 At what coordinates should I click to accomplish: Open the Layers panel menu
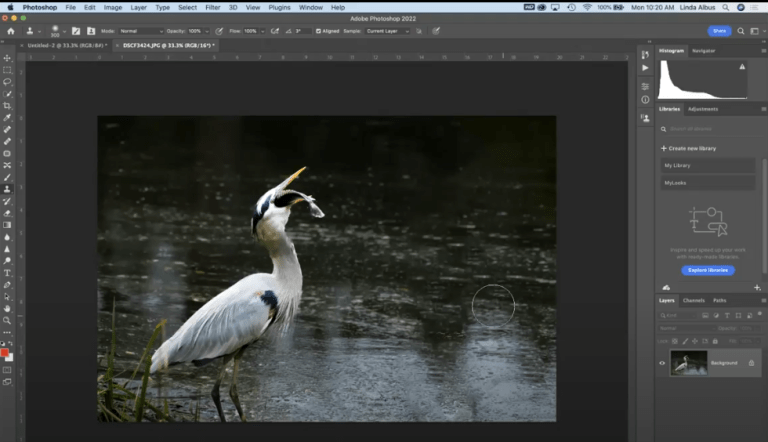tap(763, 300)
